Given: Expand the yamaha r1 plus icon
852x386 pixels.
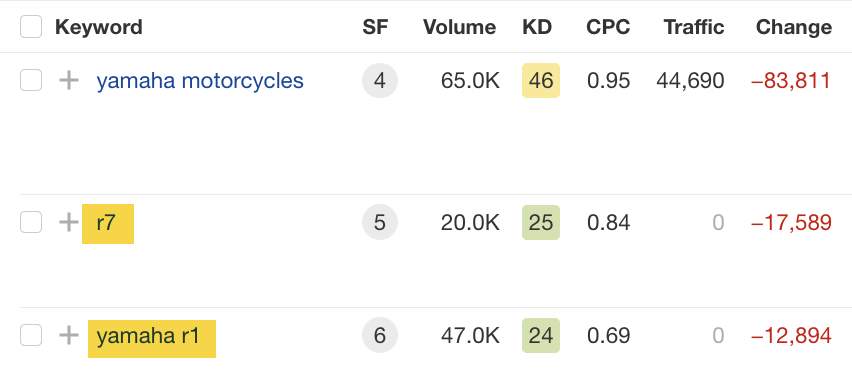Looking at the screenshot, I should (x=69, y=335).
